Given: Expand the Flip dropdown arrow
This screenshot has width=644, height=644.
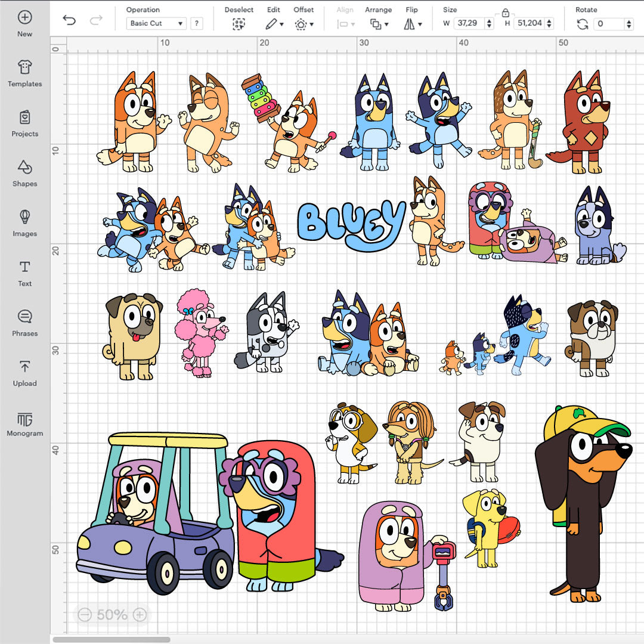Looking at the screenshot, I should [x=420, y=24].
